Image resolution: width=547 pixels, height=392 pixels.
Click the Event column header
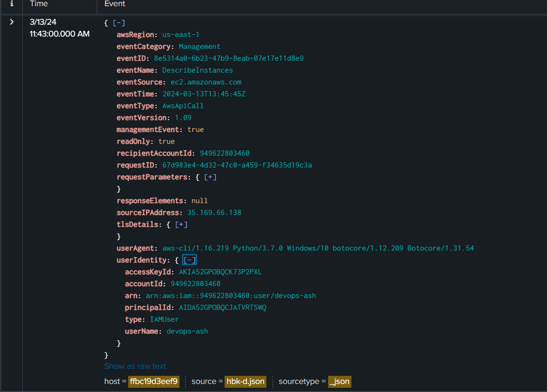coord(114,4)
